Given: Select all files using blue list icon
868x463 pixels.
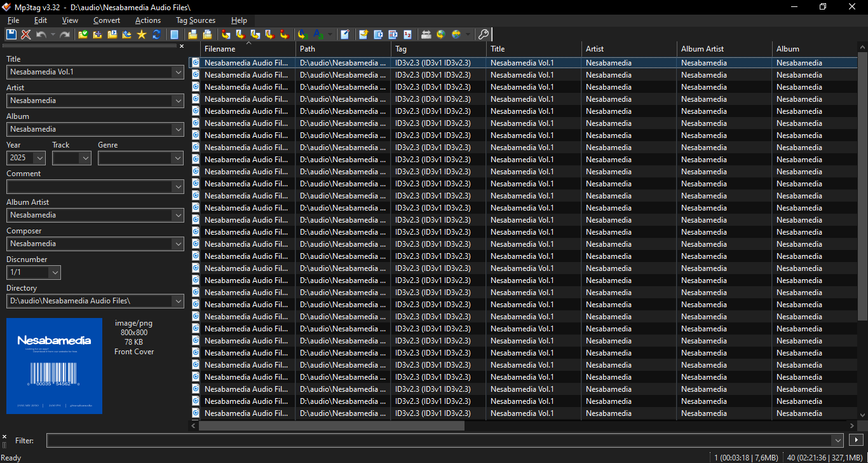Looking at the screenshot, I should [x=173, y=34].
